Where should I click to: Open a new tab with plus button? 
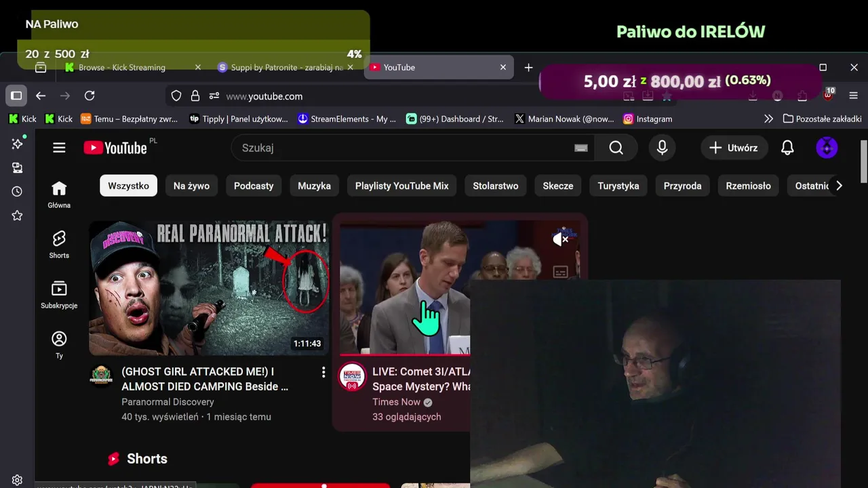click(528, 67)
